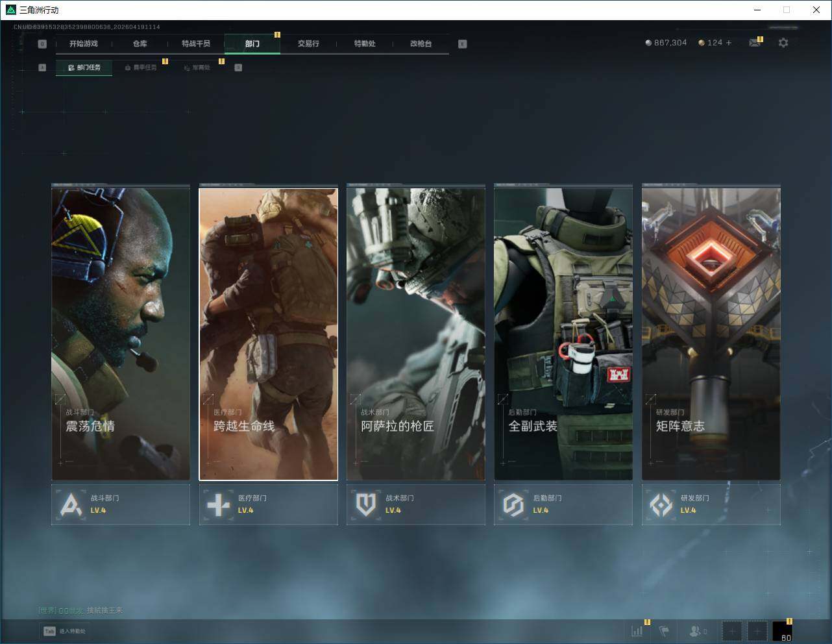Click the 三角洲行动 app icon in title bar
Screen dimensions: 832x644
pos(10,10)
